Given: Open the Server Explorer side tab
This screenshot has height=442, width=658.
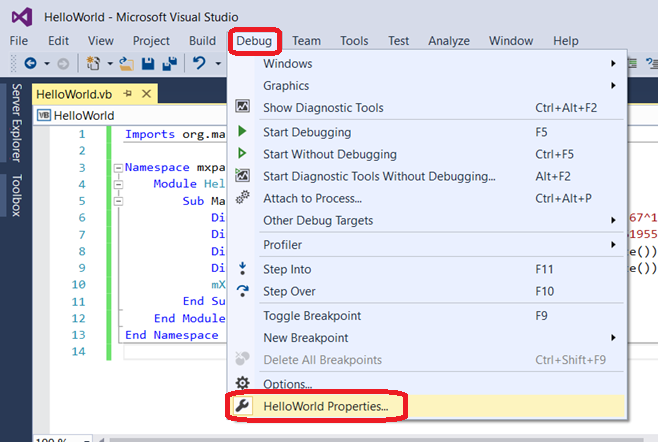Looking at the screenshot, I should (x=16, y=123).
